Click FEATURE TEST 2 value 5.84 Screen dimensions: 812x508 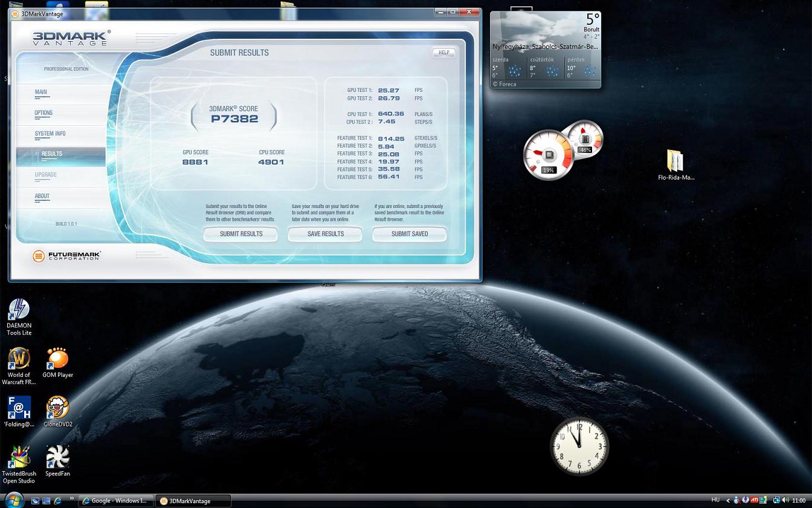(x=386, y=146)
